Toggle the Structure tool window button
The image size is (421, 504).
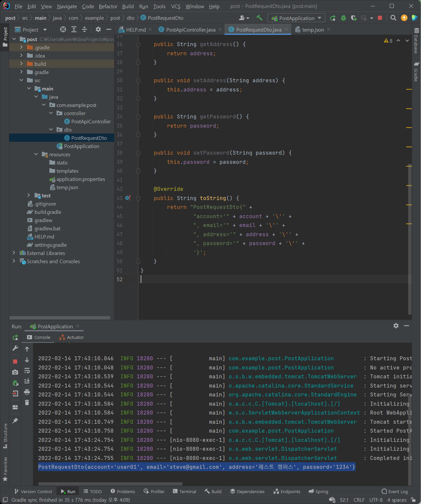(5, 436)
